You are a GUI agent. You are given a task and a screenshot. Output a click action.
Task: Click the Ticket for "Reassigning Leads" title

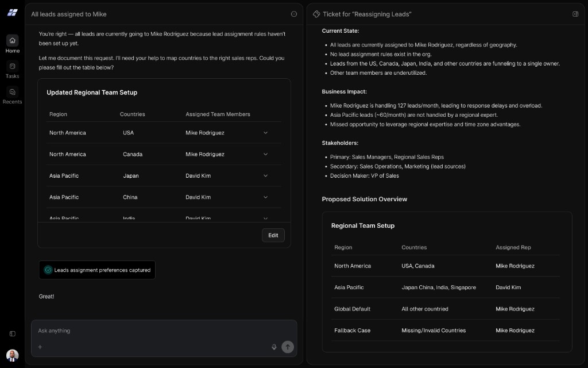click(x=367, y=14)
